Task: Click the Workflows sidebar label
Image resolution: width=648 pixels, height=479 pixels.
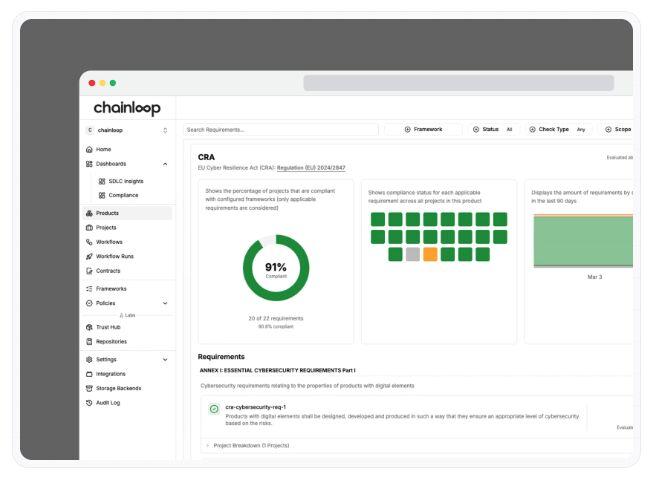Action: tap(109, 242)
